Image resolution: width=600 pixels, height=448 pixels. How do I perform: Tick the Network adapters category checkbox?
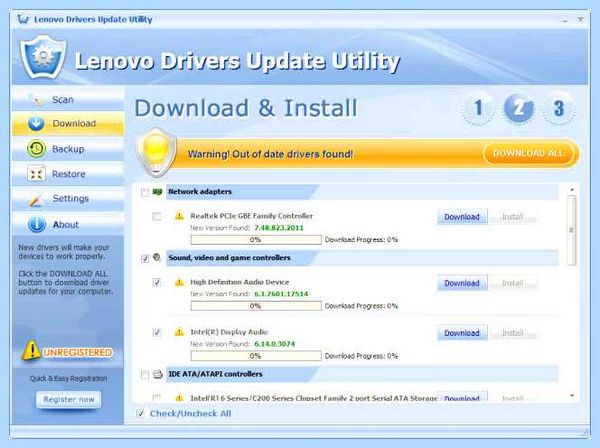coord(145,192)
